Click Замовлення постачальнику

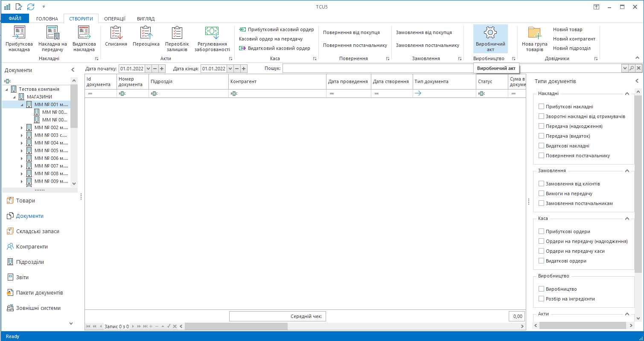click(x=428, y=45)
